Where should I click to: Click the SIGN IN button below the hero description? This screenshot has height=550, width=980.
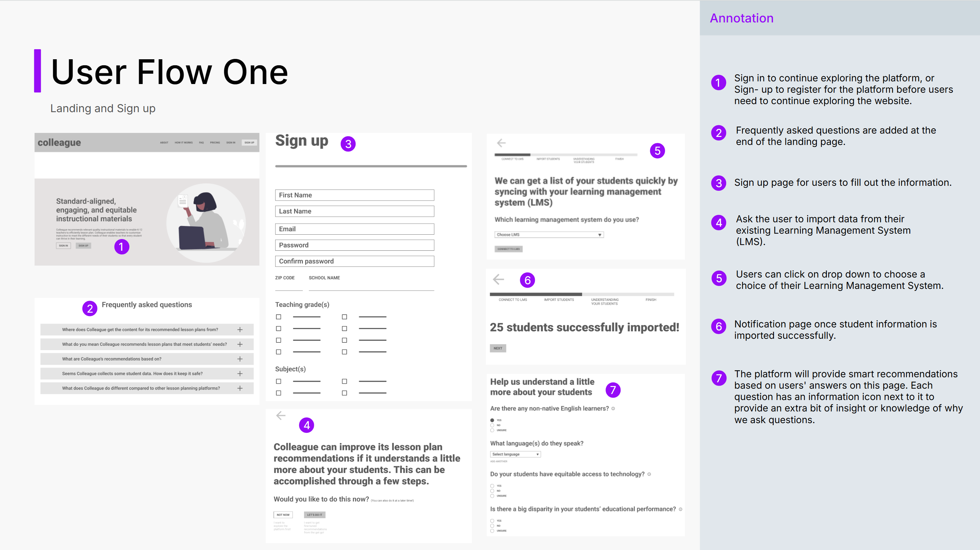(x=64, y=246)
